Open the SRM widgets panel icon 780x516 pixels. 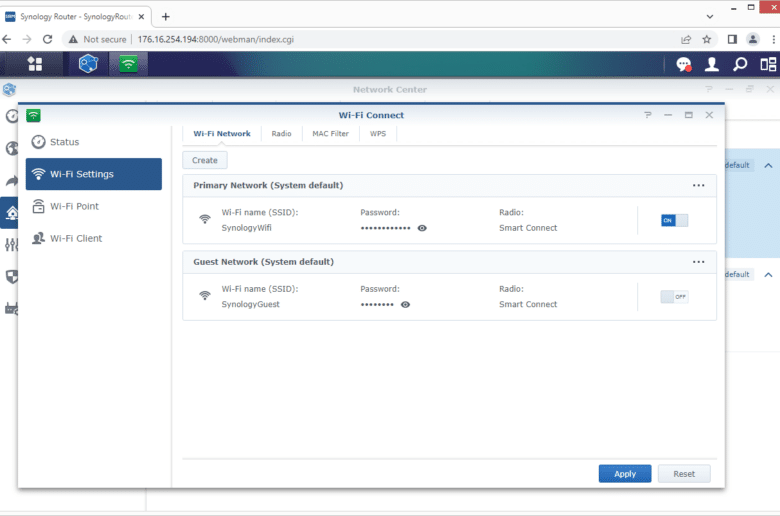(x=768, y=64)
